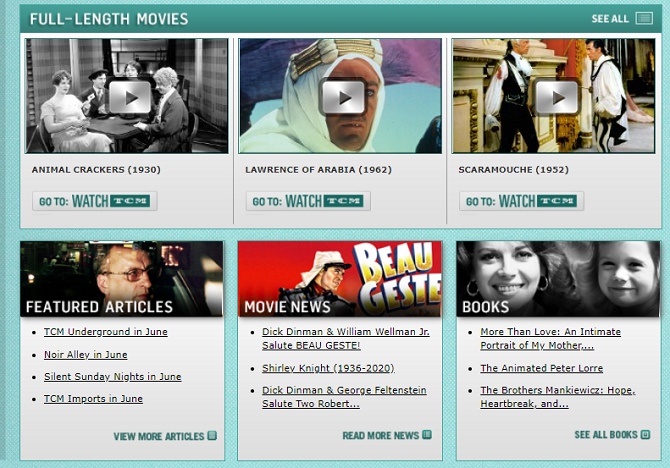
Task: Open Shirley Knight (1936-2020) news item
Action: click(x=328, y=368)
